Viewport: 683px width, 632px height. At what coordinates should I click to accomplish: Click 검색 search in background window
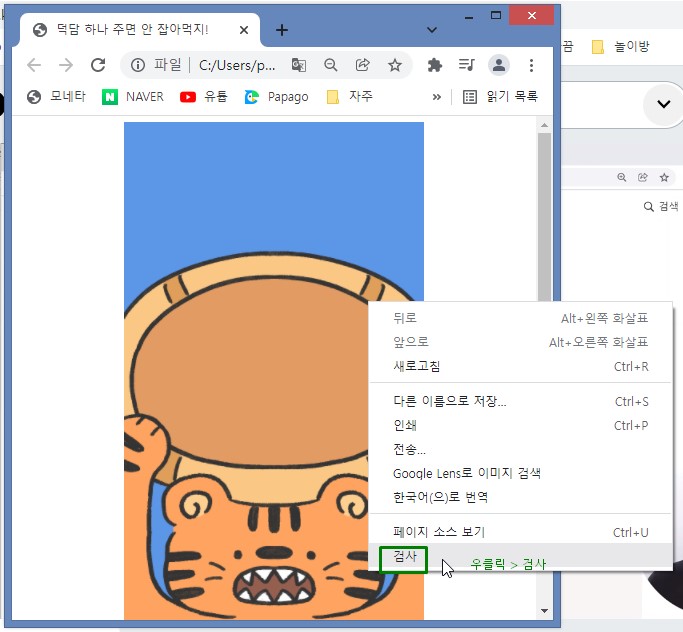[x=661, y=206]
